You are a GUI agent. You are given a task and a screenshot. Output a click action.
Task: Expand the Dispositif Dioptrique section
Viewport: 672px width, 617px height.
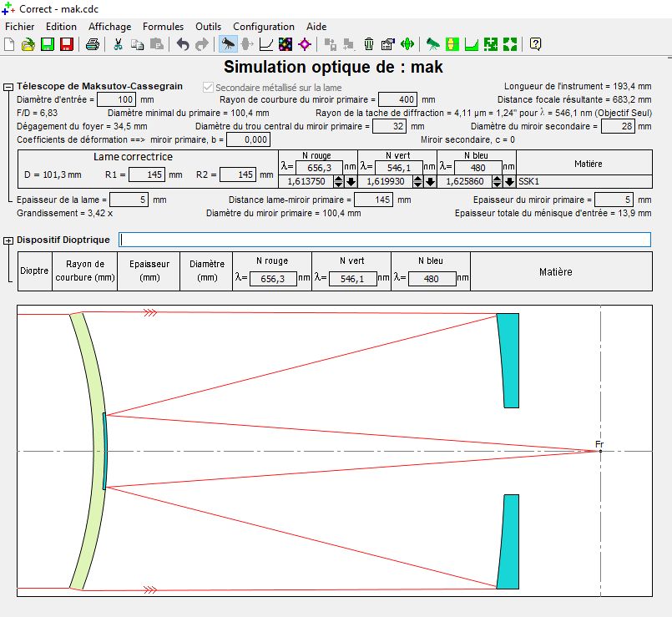point(8,240)
